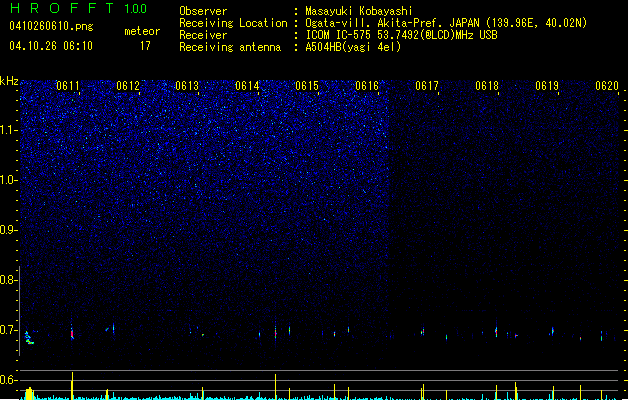
Task: Click the 0.6 kHz axis label
Action: [9, 380]
